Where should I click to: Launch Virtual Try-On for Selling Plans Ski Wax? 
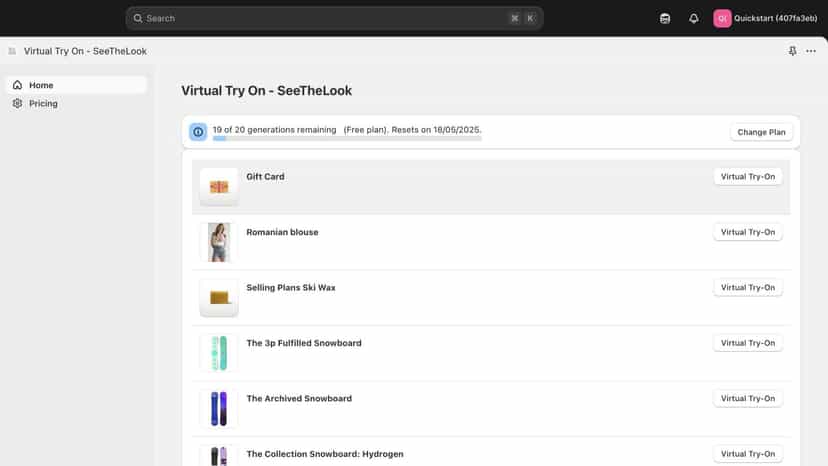click(748, 287)
